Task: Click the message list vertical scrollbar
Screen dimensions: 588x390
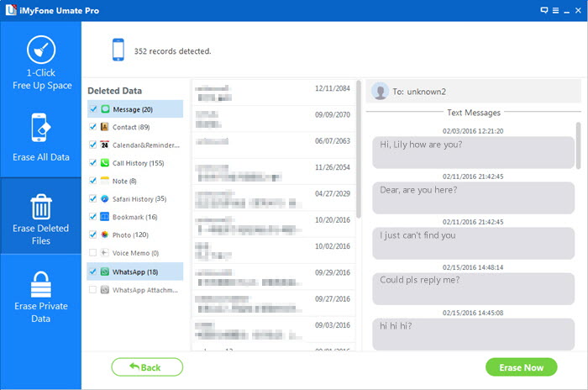Action: (x=360, y=151)
